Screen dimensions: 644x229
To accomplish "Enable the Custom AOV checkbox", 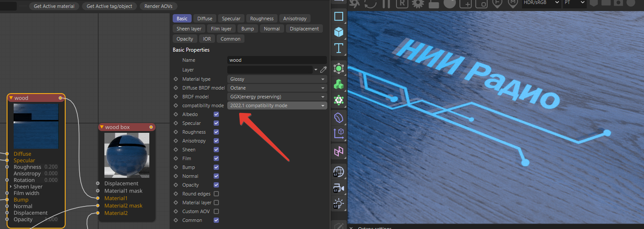I will pos(216,211).
